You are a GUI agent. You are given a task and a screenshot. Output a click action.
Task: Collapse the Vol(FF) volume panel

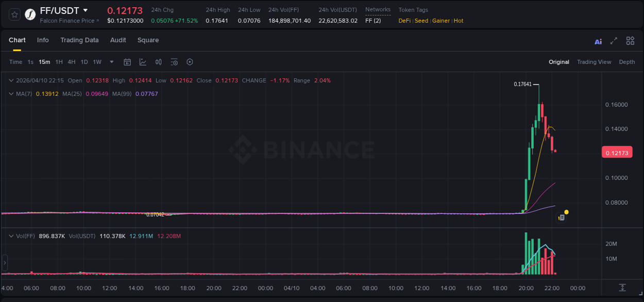pos(11,236)
